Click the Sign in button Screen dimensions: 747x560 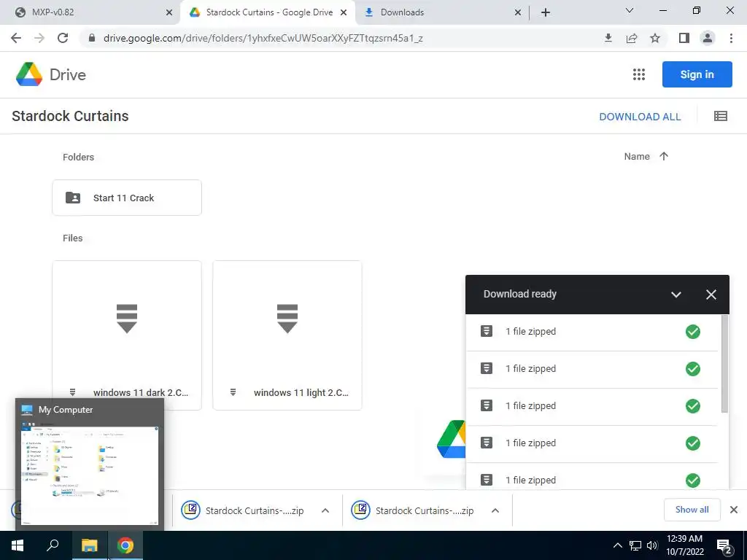click(697, 74)
